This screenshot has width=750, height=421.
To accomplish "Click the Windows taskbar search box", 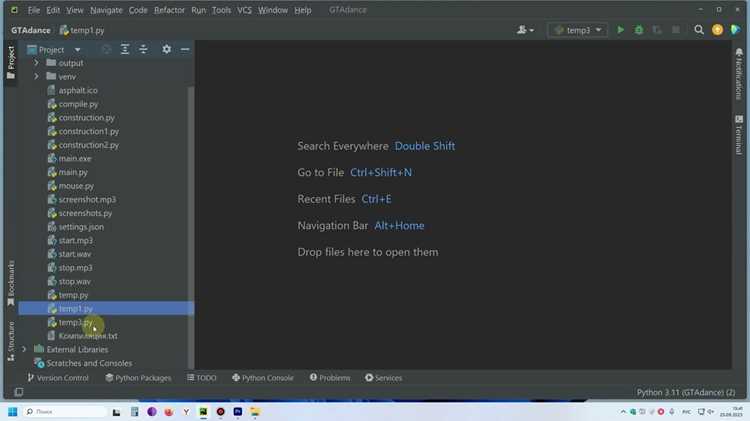I will coord(65,411).
